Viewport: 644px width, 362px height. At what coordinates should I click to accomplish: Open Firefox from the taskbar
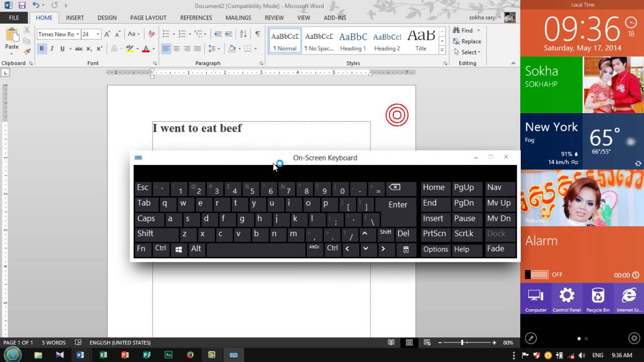190,355
